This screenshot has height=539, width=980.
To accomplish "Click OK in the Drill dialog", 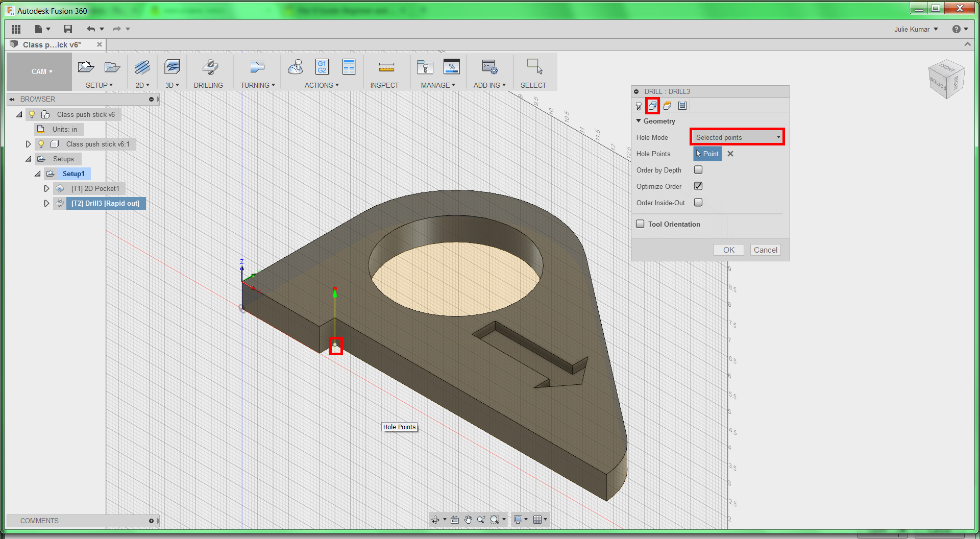I will (728, 250).
